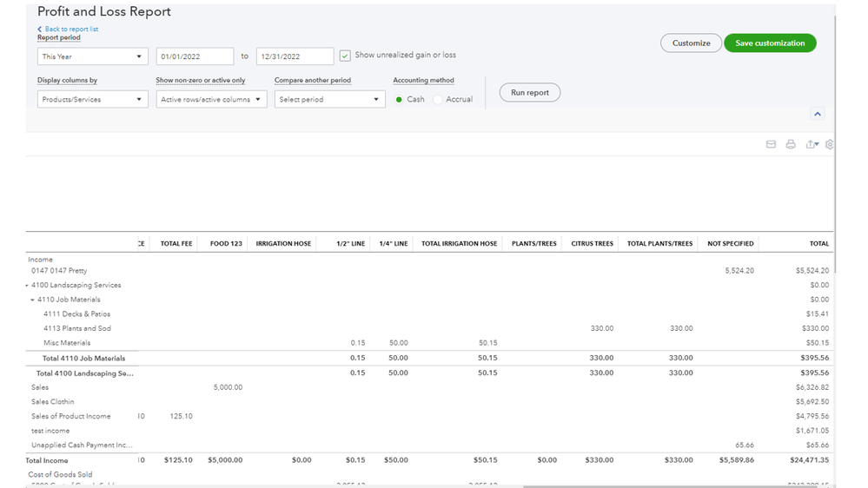Click the Run report button

click(x=529, y=92)
